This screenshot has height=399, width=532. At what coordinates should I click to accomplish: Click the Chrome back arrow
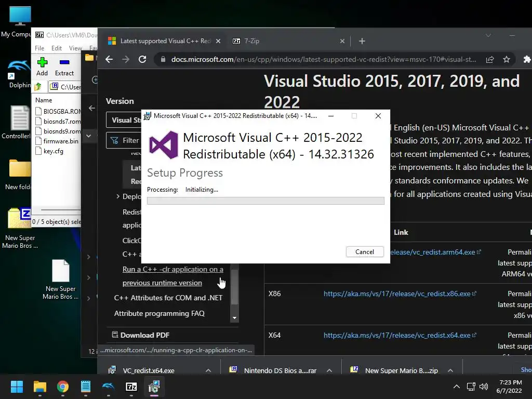coord(109,59)
